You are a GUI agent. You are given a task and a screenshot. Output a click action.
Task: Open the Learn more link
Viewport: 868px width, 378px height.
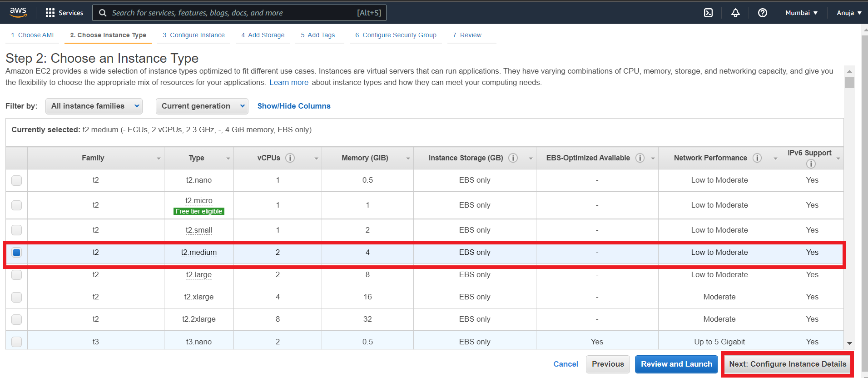289,82
